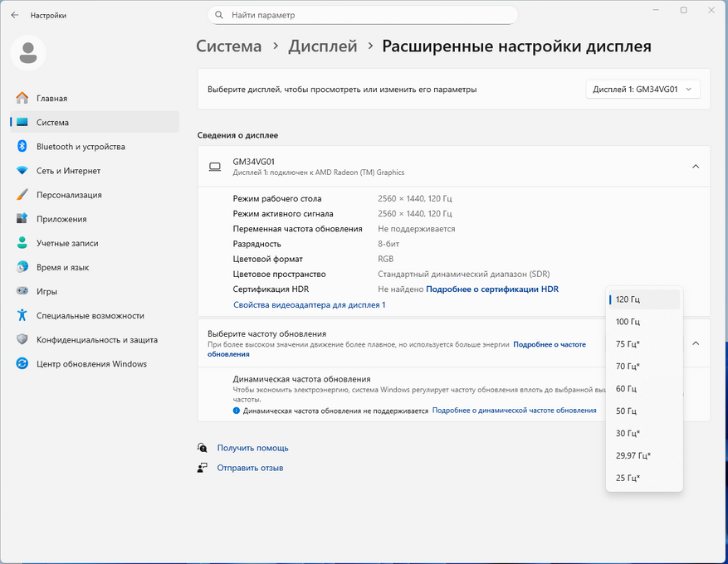Click the back arrow in title bar
728x564 pixels.
click(15, 15)
